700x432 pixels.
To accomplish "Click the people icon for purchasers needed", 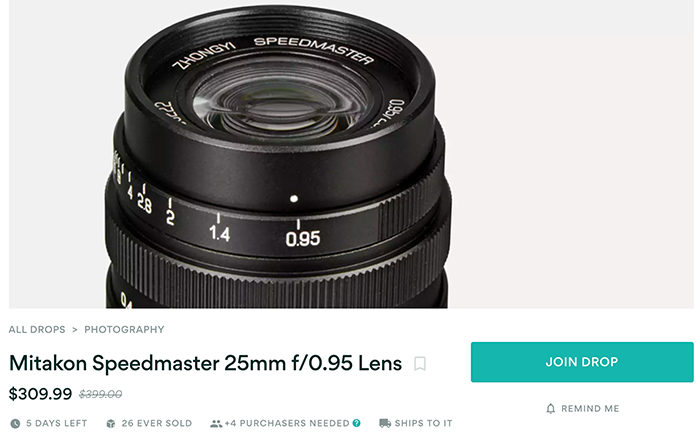I will 216,424.
